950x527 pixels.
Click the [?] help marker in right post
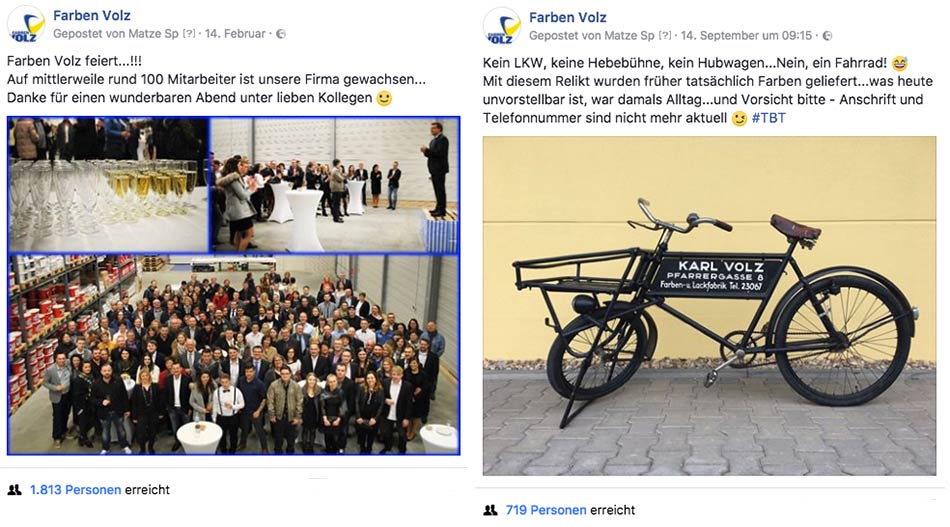click(x=665, y=36)
